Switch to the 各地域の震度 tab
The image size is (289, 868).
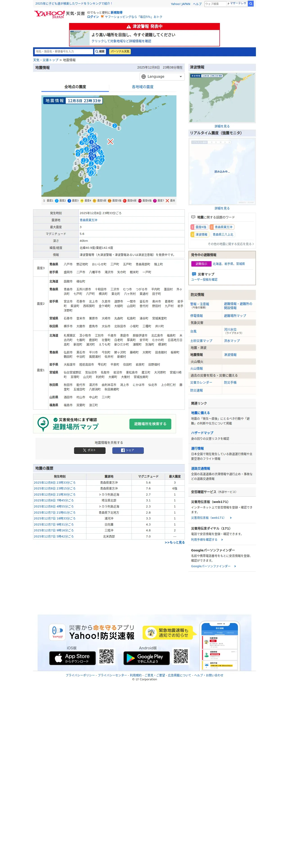coord(143,87)
